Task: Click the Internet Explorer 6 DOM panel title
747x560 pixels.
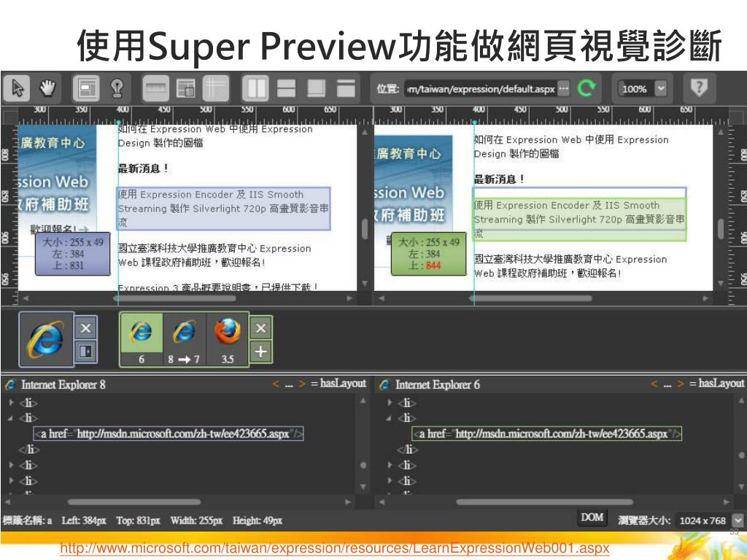Action: pos(438,384)
